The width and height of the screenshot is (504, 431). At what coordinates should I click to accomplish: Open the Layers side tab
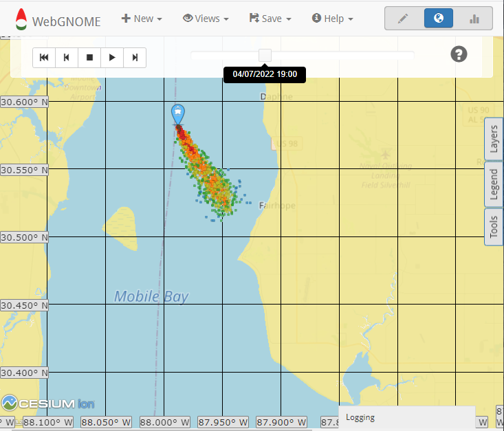tap(494, 139)
